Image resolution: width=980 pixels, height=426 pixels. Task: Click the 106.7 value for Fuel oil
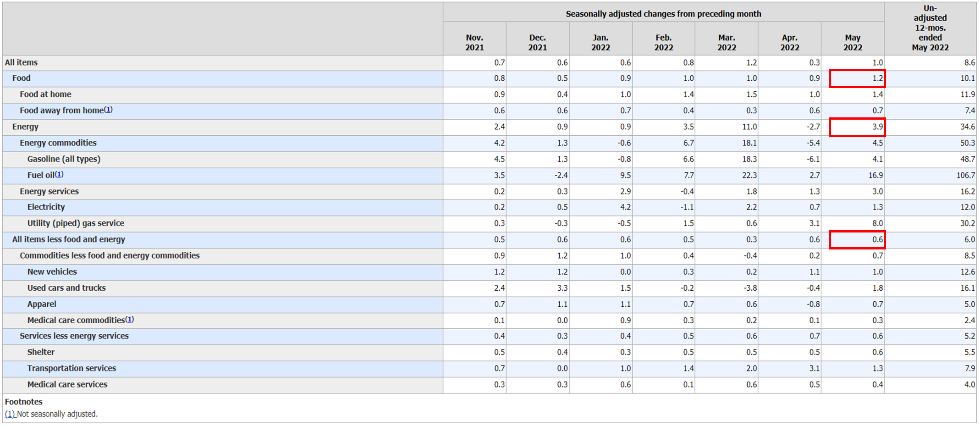965,175
